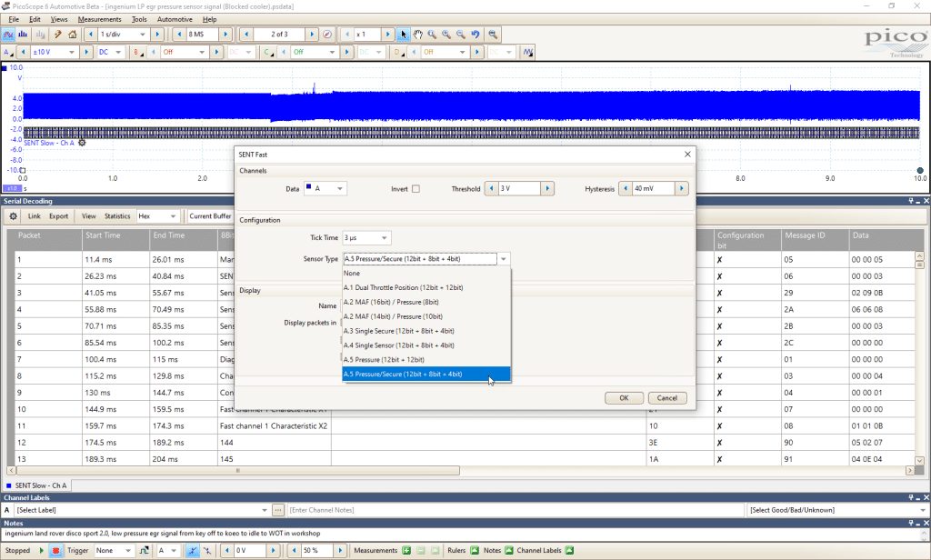Toggle the Invert checkbox
This screenshot has width=931, height=560.
tap(415, 189)
